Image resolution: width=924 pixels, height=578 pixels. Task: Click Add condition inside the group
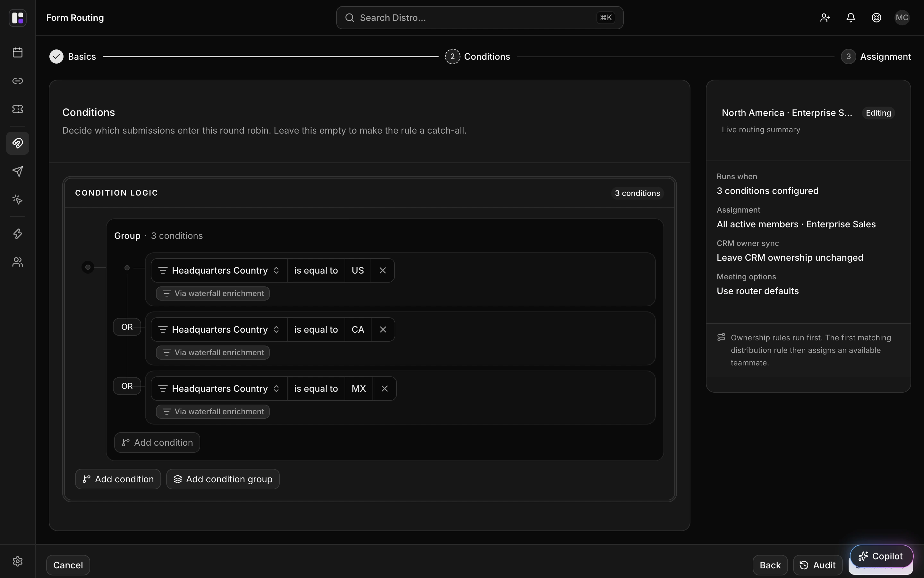[157, 442]
